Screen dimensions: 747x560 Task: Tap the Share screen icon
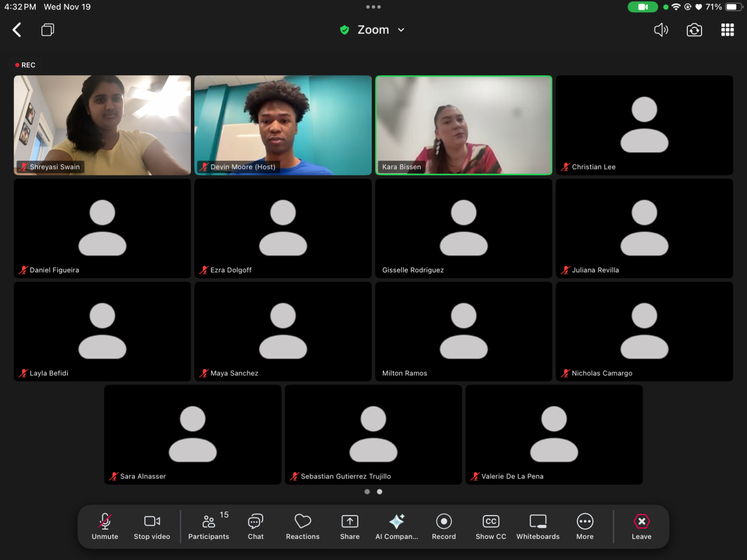click(350, 526)
